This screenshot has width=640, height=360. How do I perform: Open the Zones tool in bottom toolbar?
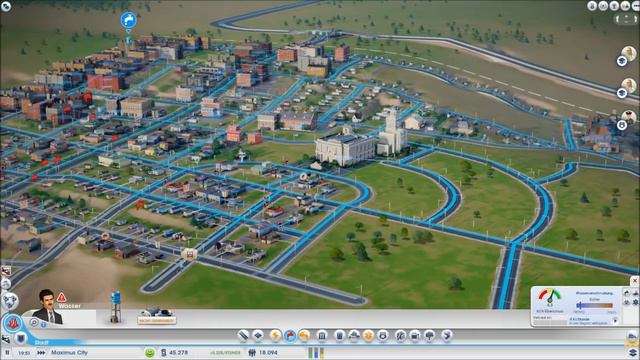(258, 336)
